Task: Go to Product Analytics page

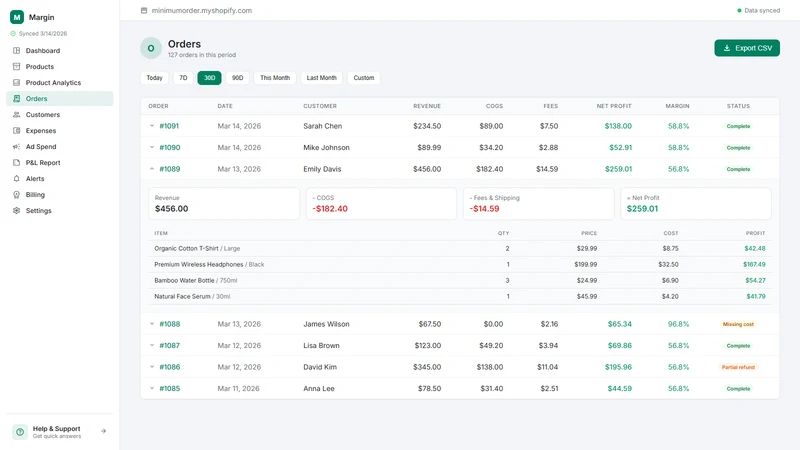Action: (54, 83)
